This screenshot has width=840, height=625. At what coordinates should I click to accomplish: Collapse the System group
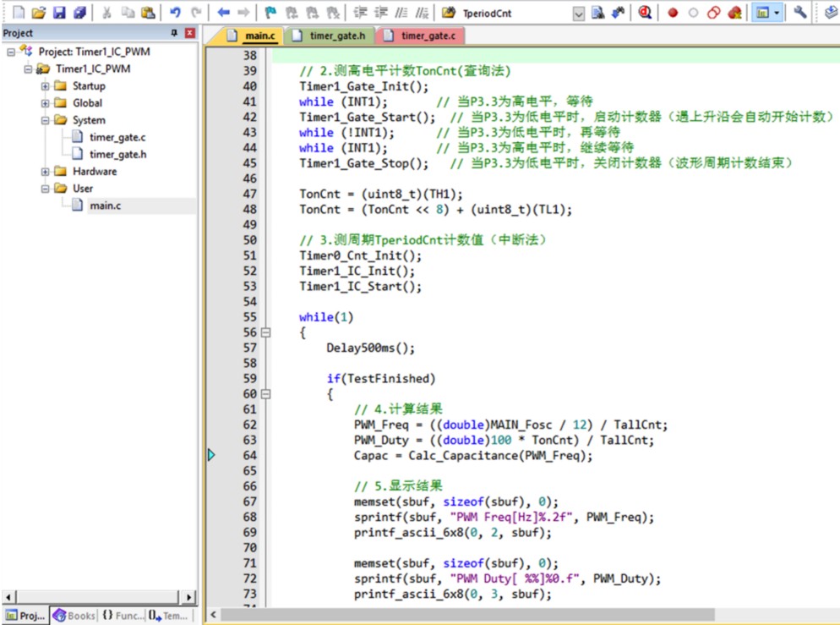click(46, 121)
